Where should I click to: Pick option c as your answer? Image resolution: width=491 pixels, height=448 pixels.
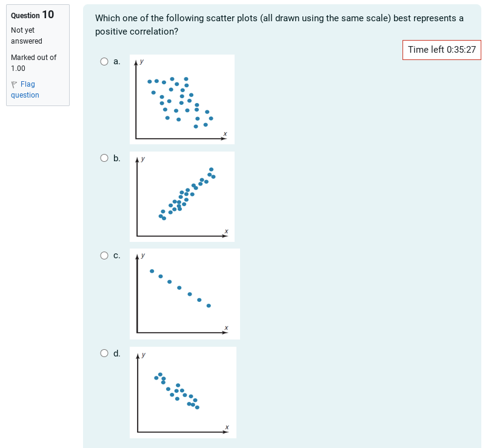(104, 255)
